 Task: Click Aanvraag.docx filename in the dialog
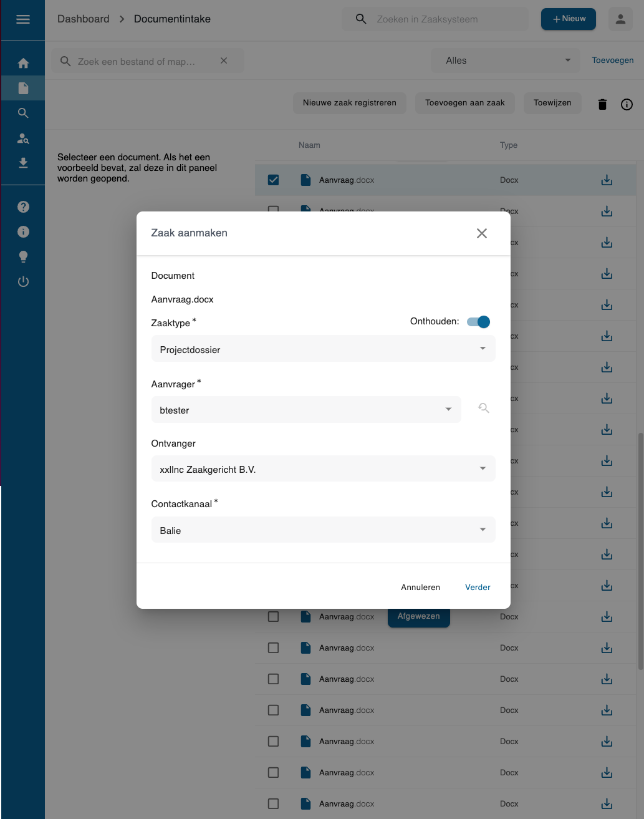click(x=183, y=299)
